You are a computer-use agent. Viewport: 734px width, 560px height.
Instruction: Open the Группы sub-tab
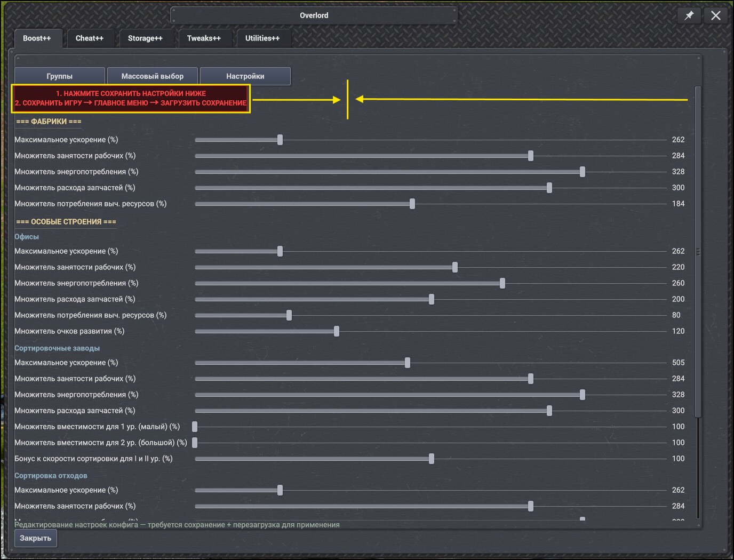(60, 76)
